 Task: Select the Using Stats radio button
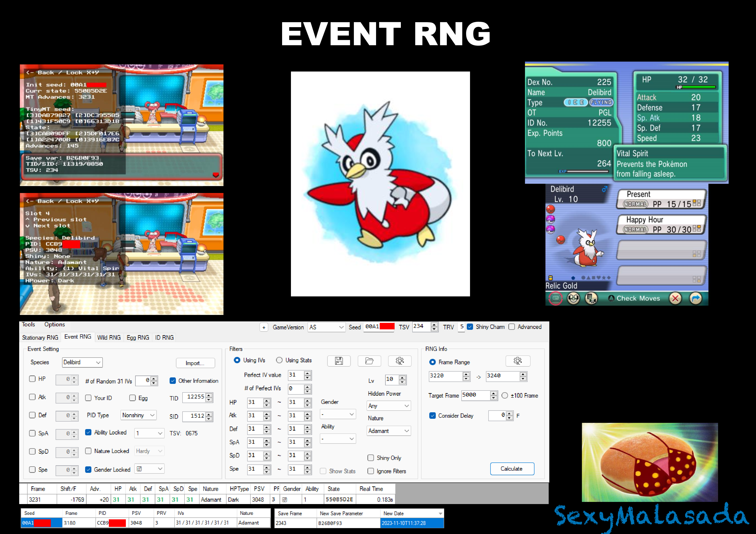click(x=279, y=360)
